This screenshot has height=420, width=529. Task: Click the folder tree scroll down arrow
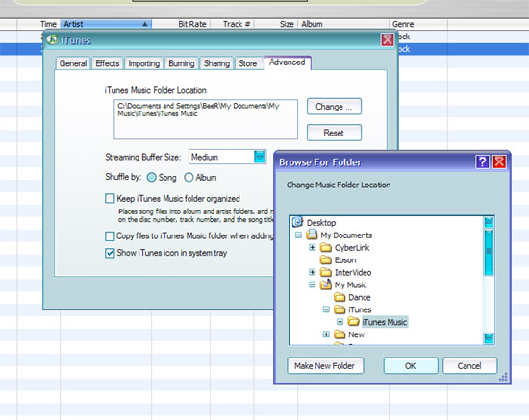(x=489, y=337)
